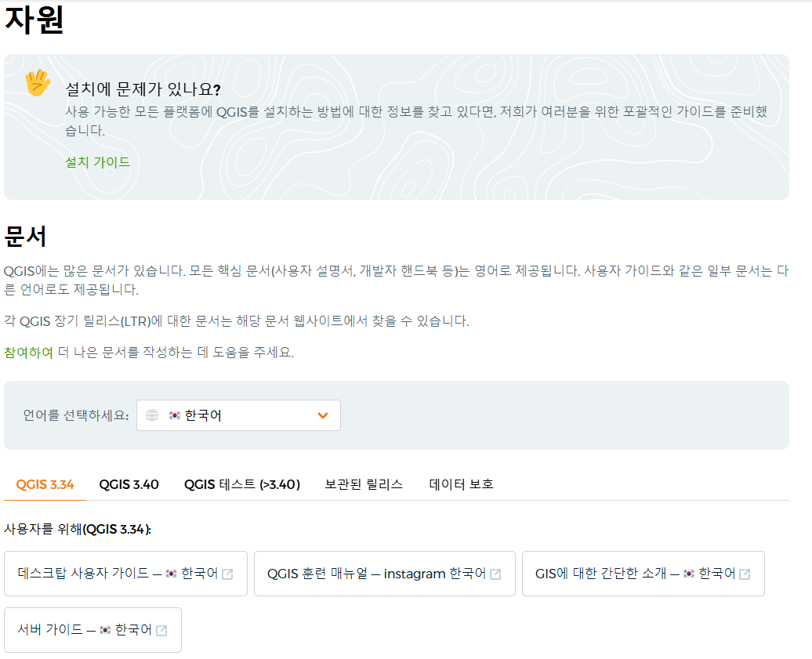
Task: Click external link icon on QGIS 훈련 매뉴얼
Action: [495, 574]
